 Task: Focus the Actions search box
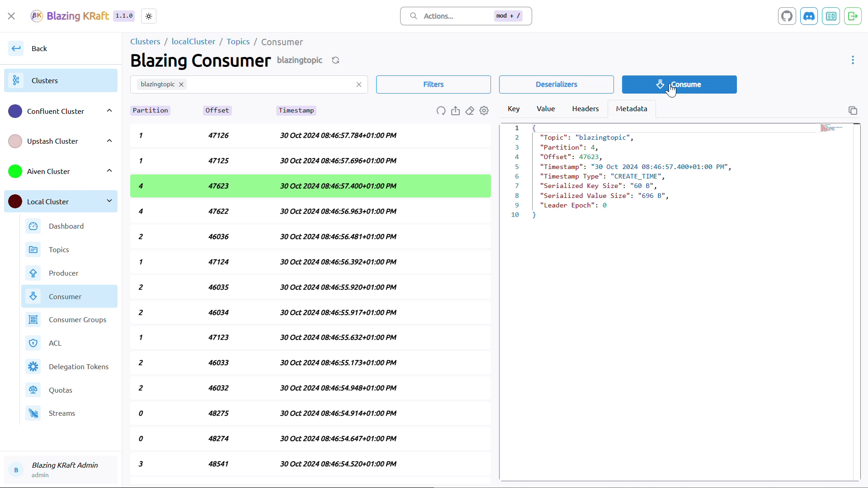[x=466, y=16]
